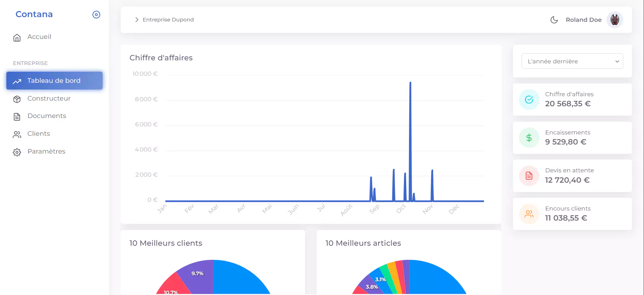
Task: Click Roland Doe's avatar picture
Action: tap(614, 20)
